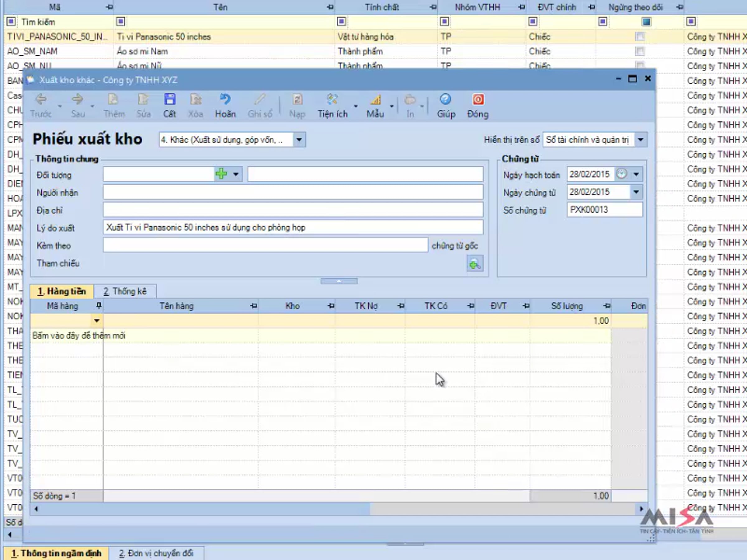Screen dimensions: 747x560
Task: Select the 'Ti vi Panasonic 50 inches' row name
Action: tap(164, 37)
